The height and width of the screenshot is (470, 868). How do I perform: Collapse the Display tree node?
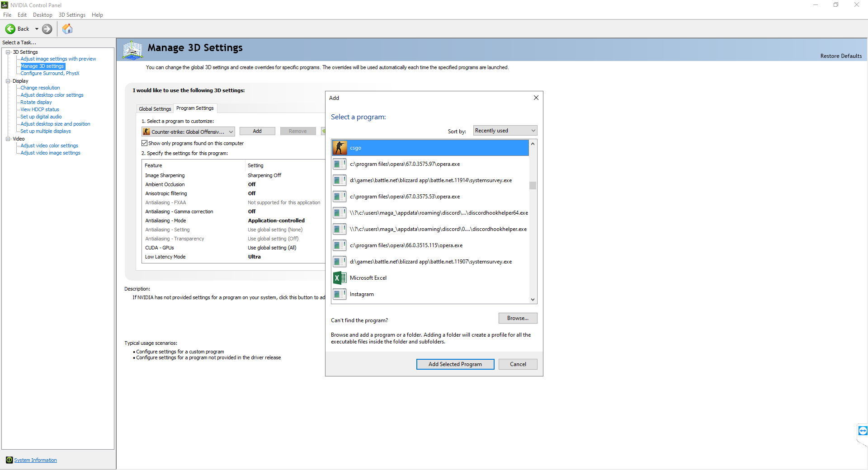coord(8,81)
